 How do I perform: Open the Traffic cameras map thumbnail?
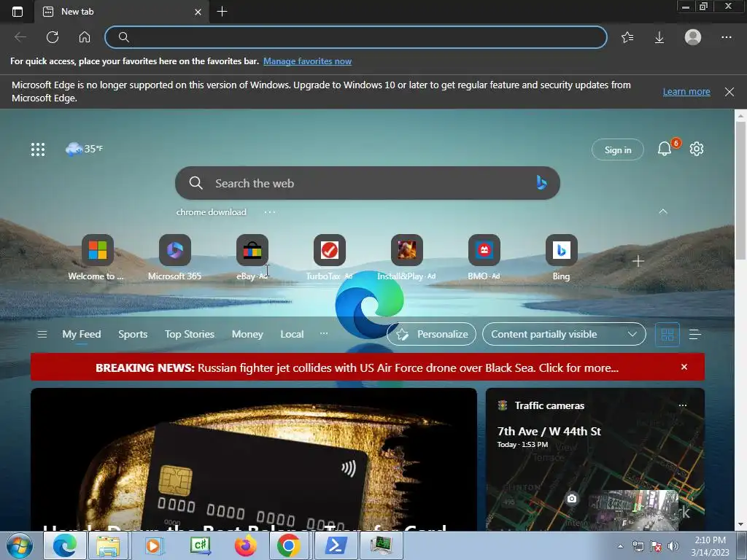click(634, 510)
